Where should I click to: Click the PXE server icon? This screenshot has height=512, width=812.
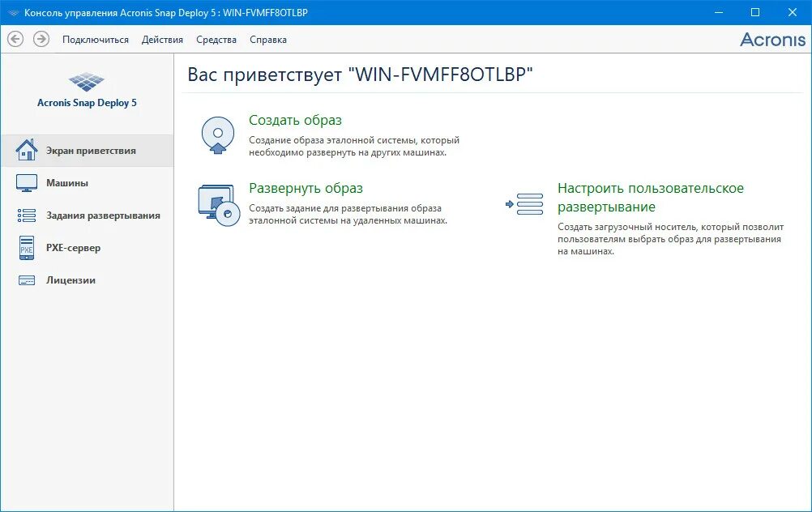pos(27,248)
